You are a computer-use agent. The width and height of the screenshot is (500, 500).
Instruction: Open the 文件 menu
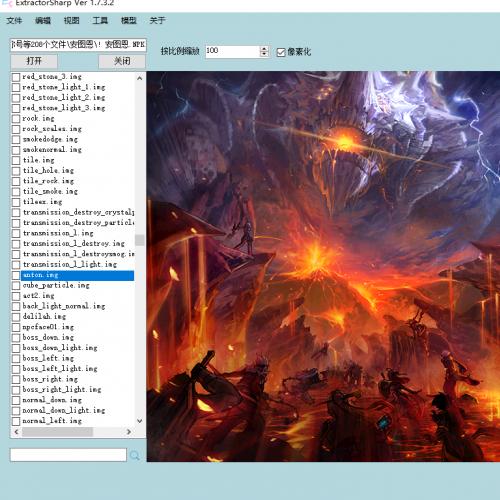[x=14, y=21]
